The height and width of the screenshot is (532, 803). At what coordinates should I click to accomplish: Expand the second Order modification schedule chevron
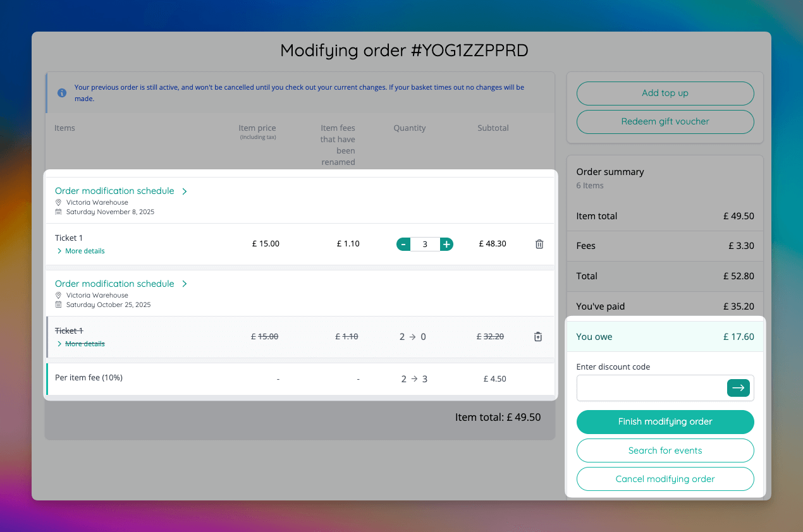click(x=185, y=283)
